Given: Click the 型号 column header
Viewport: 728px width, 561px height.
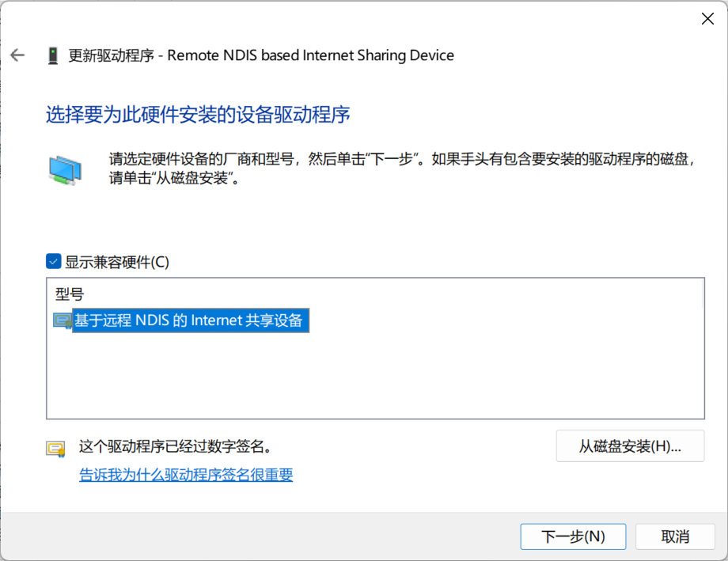Looking at the screenshot, I should [x=70, y=294].
